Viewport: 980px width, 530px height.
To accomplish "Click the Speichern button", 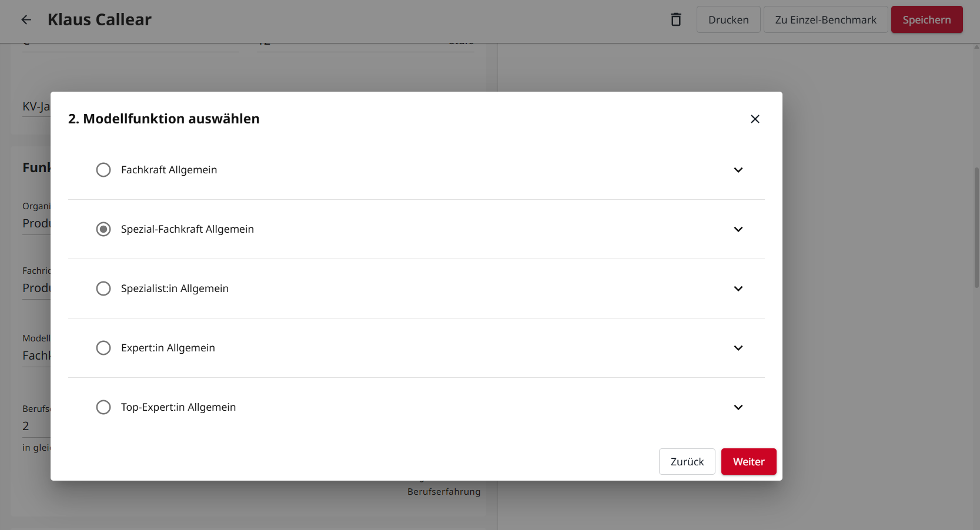I will (x=927, y=19).
